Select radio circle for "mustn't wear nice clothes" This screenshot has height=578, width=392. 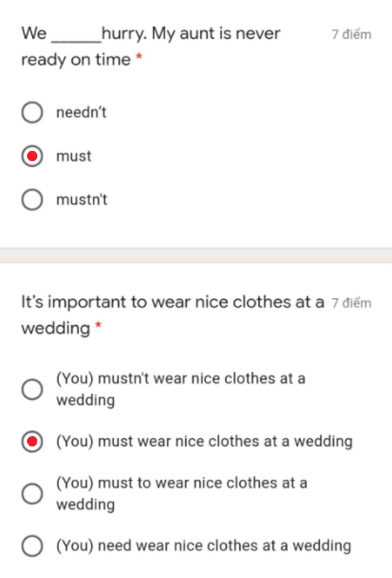point(32,390)
